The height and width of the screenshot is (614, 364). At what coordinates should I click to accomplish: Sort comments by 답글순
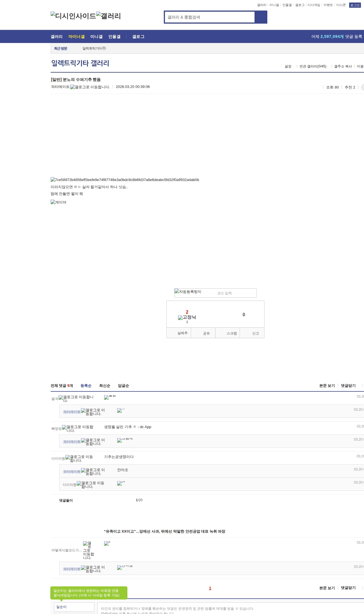click(123, 386)
